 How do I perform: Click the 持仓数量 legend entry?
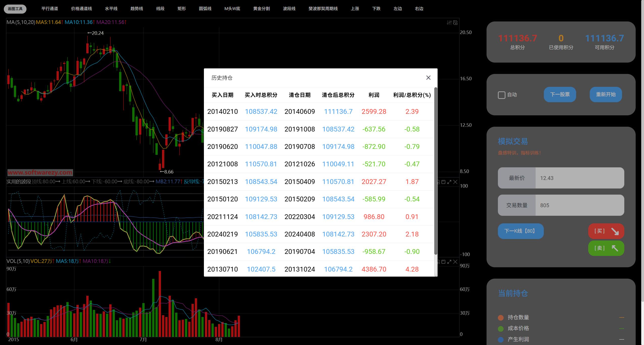[514, 317]
